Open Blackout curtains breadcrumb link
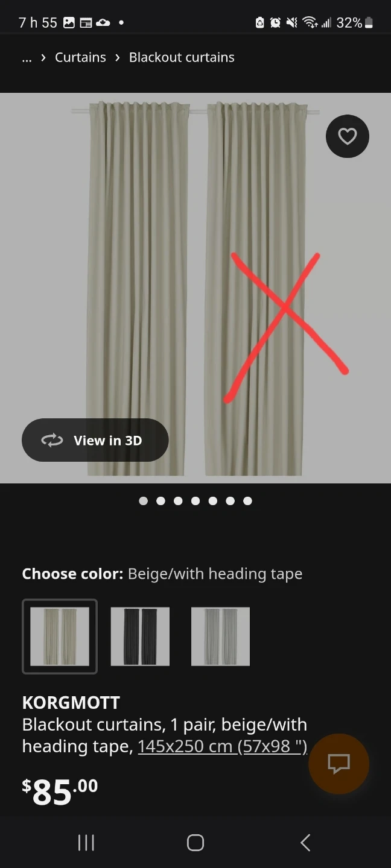 (x=182, y=58)
